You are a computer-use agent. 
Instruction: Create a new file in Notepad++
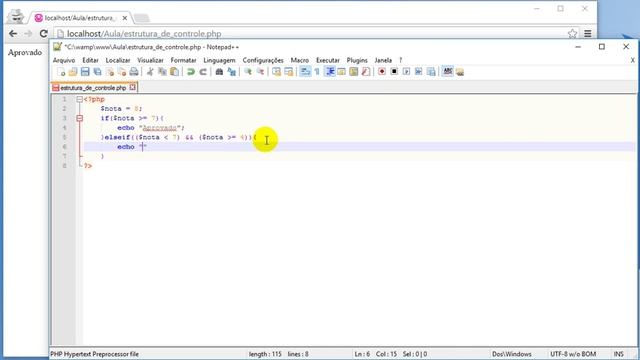coord(61,72)
